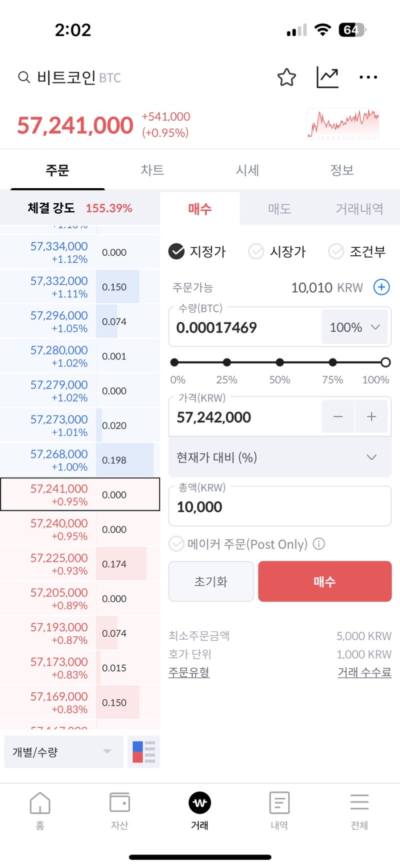
Task: Add BTC to favorites with the star icon
Action: click(286, 77)
